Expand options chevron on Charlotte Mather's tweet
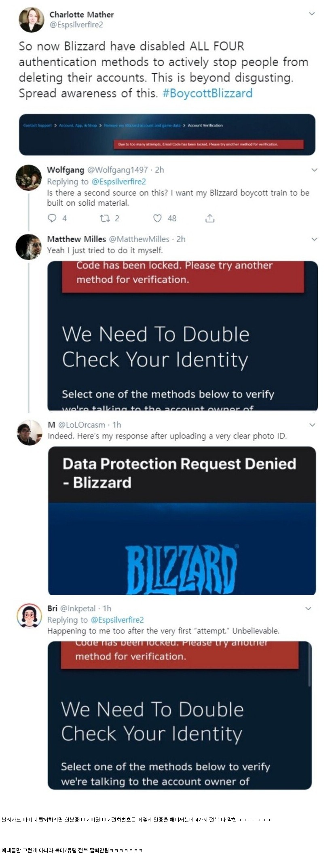The width and height of the screenshot is (334, 868). pos(312,14)
